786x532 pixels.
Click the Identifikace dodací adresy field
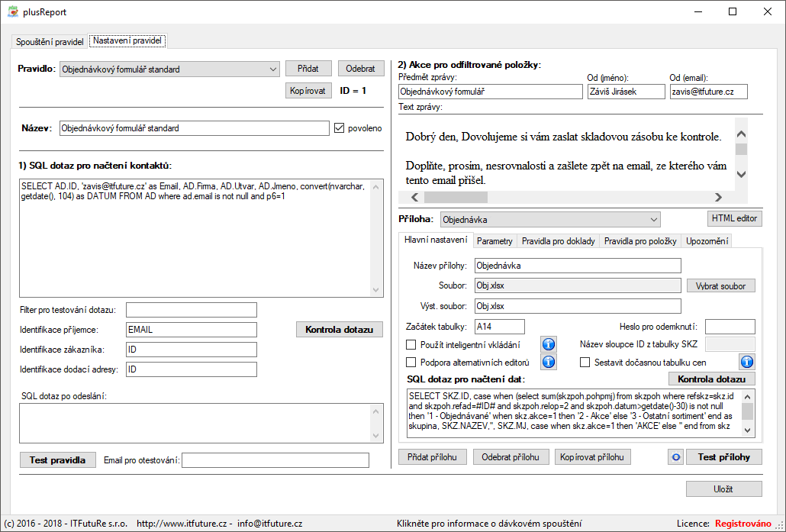[x=192, y=369]
